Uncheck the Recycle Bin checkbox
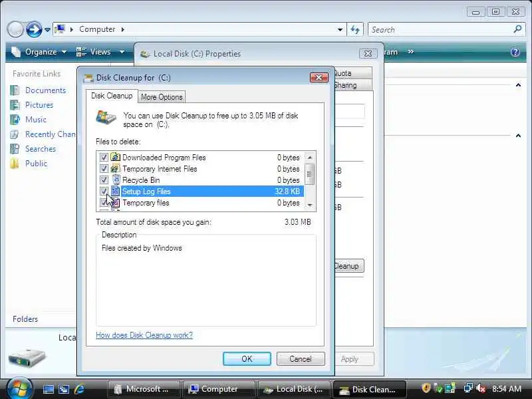 tap(104, 180)
